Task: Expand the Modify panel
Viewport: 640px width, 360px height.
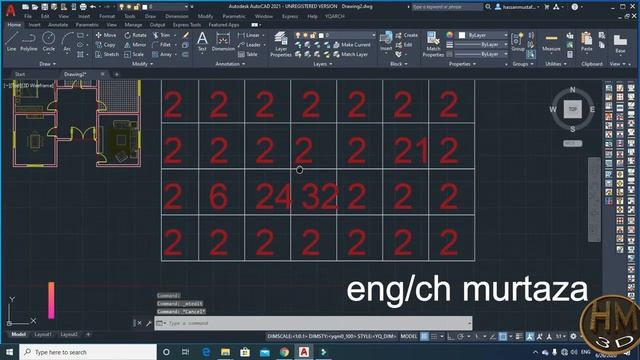Action: pos(142,64)
